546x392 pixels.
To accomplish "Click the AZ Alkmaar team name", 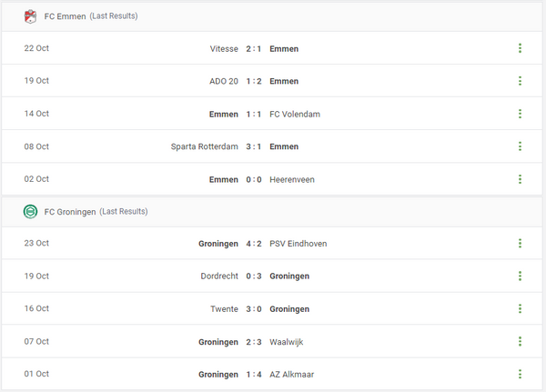I will [295, 374].
